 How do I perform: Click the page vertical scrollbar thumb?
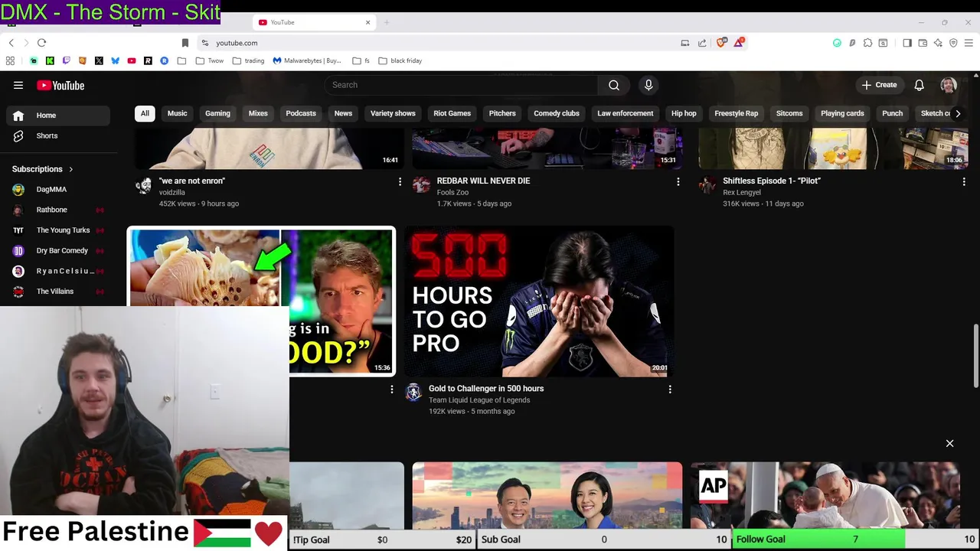(975, 356)
